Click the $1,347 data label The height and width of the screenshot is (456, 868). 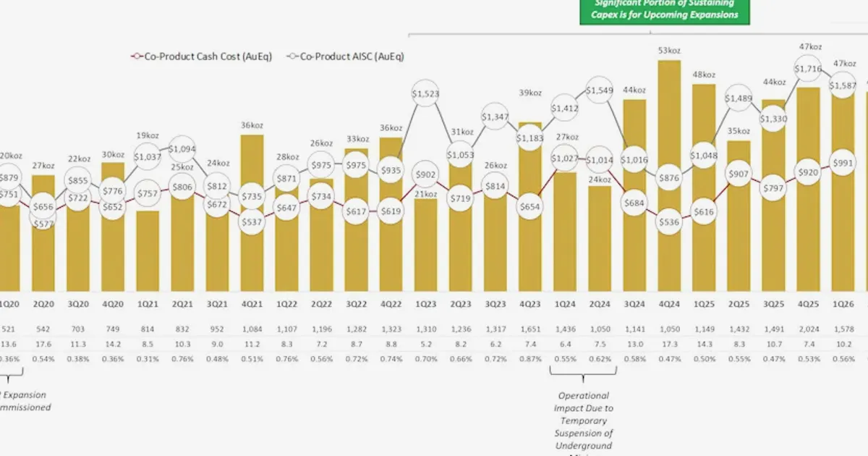click(x=495, y=116)
